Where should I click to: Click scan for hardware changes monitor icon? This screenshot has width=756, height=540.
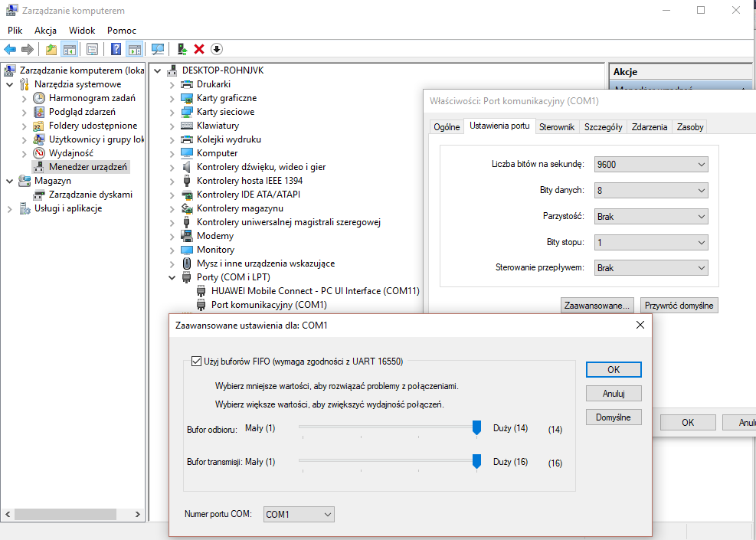158,49
